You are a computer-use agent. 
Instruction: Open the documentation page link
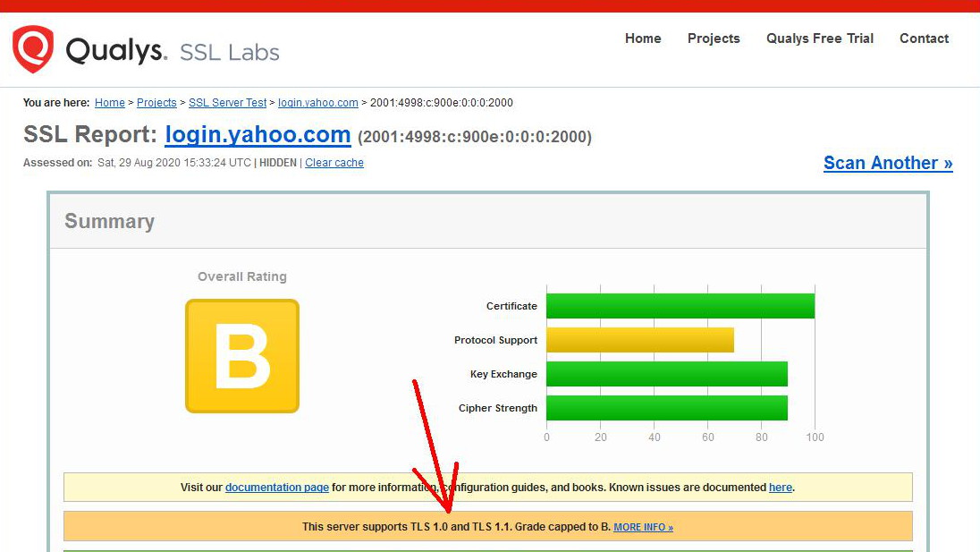[x=277, y=487]
